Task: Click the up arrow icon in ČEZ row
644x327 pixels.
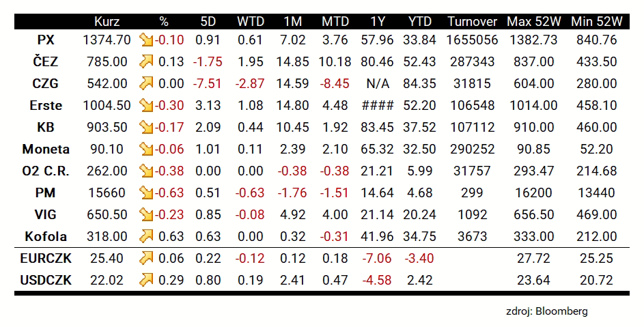Action: tap(145, 61)
